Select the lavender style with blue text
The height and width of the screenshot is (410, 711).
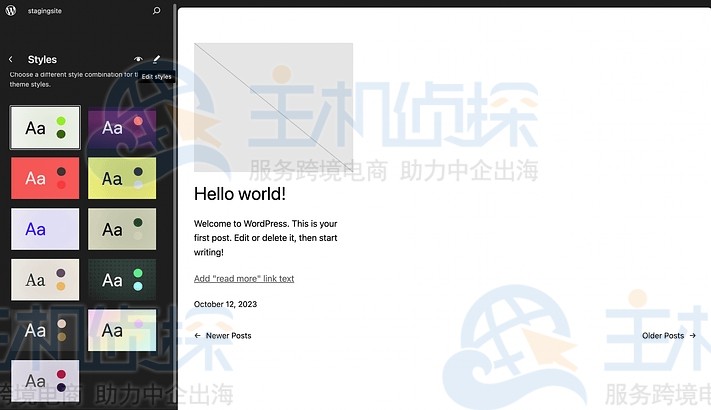(x=45, y=229)
